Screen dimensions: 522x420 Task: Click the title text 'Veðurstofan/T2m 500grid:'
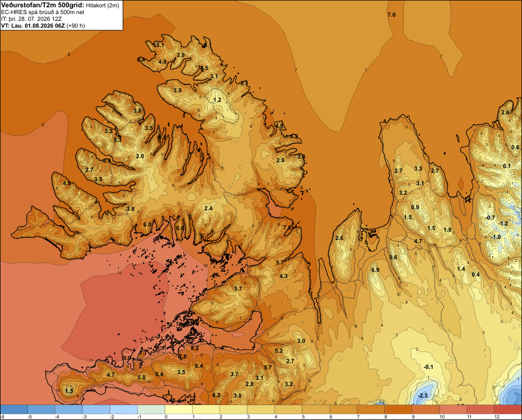coord(43,5)
